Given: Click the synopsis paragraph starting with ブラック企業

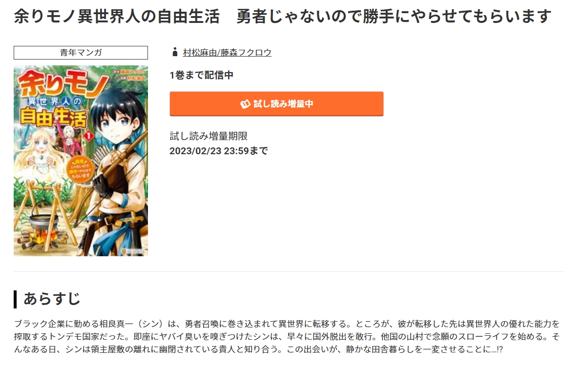Looking at the screenshot, I should 287,337.
